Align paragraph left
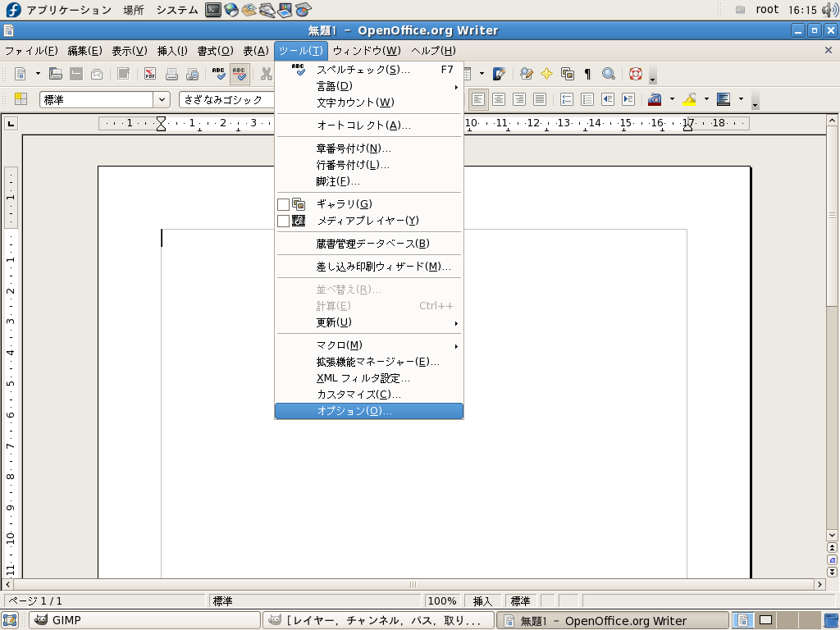Image resolution: width=840 pixels, height=630 pixels. tap(478, 99)
